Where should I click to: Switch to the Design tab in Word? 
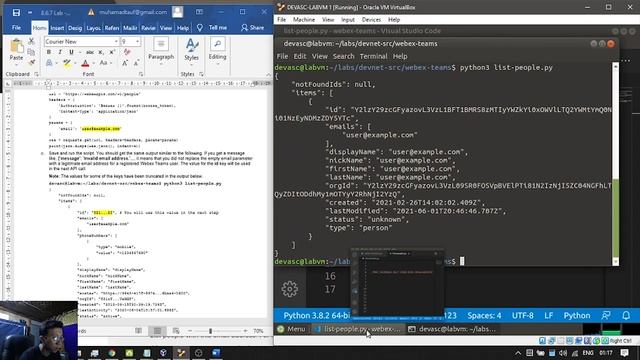75,28
